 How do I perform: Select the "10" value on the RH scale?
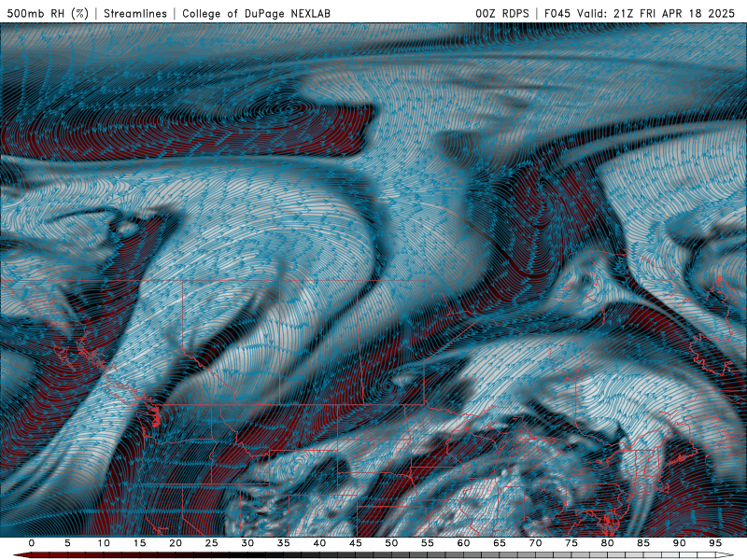coord(104,543)
